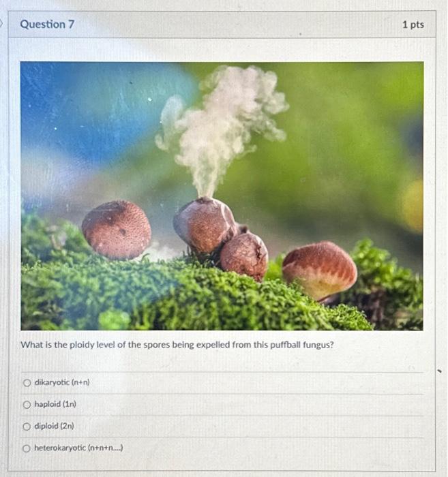The height and width of the screenshot is (477, 448).
Task: Click the heterokaryotic (n+n+n....) label text
Action: (x=78, y=448)
